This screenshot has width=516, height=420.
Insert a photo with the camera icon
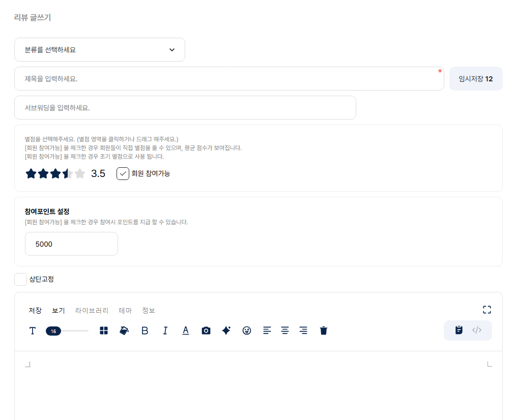tap(206, 331)
